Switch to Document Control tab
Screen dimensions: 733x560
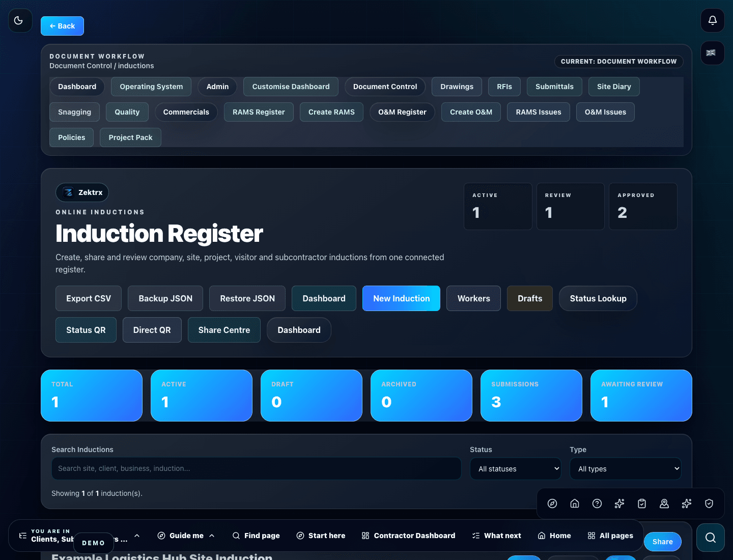click(385, 87)
